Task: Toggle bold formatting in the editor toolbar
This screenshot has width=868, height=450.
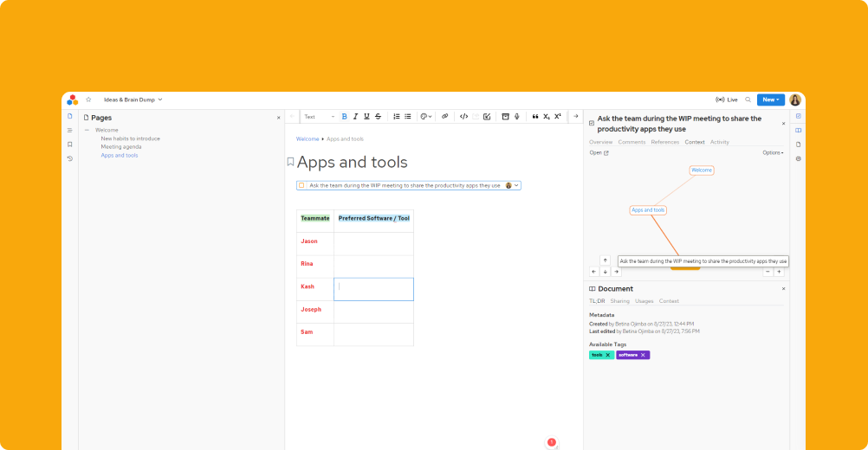Action: pos(344,116)
